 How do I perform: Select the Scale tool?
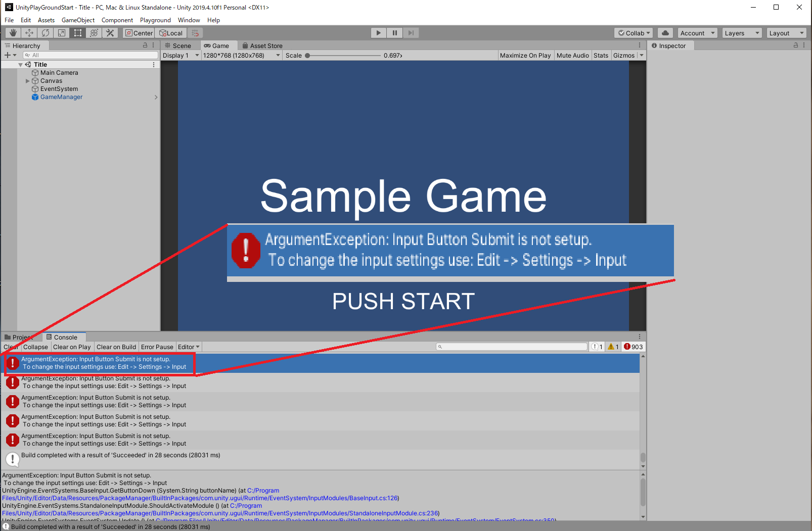[x=62, y=33]
